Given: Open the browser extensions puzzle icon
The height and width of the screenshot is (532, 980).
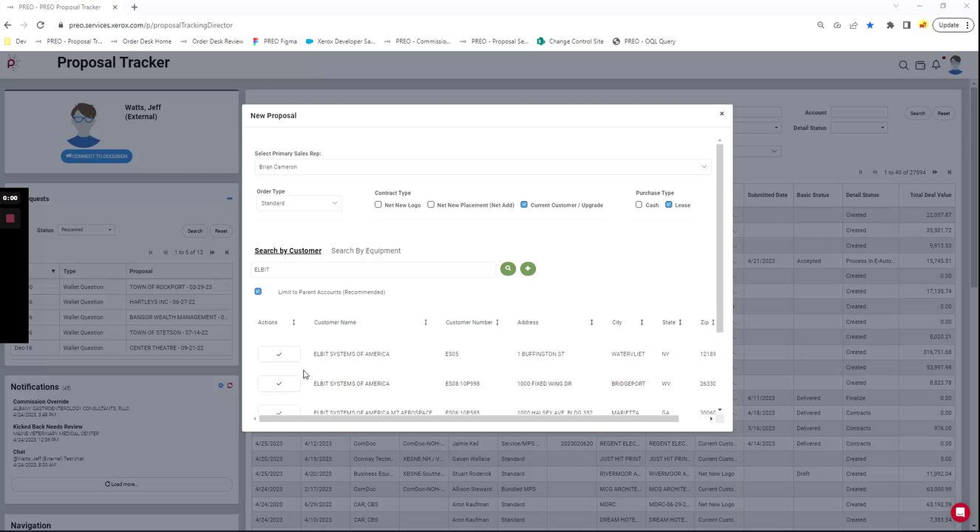Looking at the screenshot, I should (x=890, y=25).
